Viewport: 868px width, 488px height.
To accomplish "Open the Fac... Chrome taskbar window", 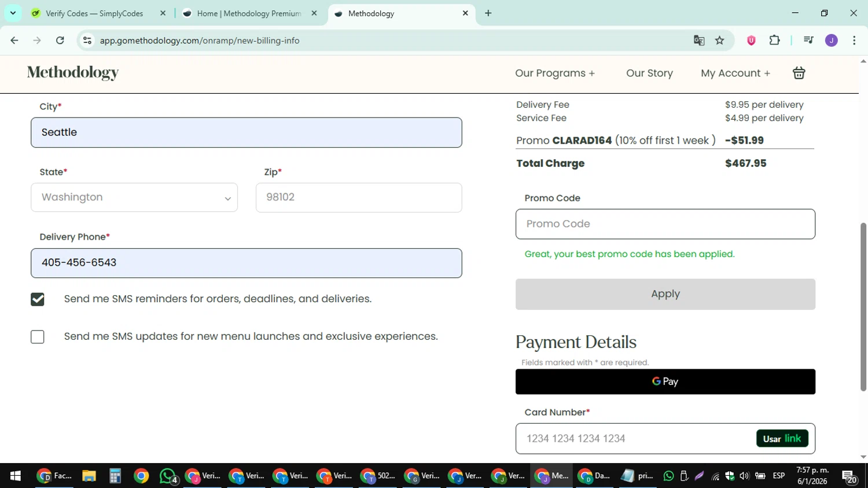I will tap(54, 476).
